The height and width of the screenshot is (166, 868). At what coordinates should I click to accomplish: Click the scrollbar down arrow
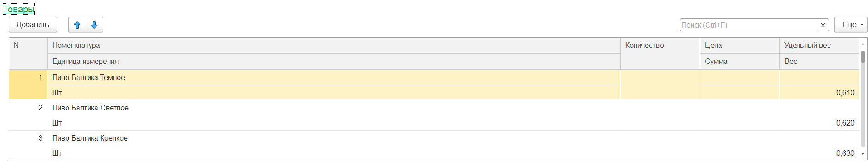(x=863, y=154)
